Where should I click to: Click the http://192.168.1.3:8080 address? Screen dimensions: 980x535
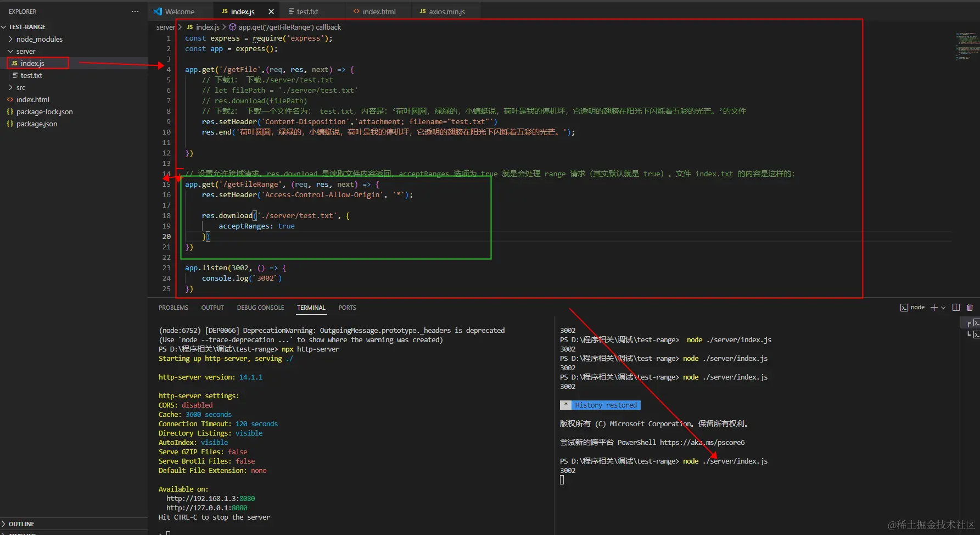[x=210, y=498]
